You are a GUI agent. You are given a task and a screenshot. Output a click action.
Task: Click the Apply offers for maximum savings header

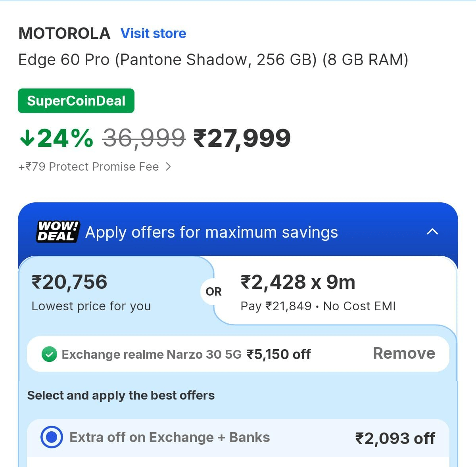[211, 232]
